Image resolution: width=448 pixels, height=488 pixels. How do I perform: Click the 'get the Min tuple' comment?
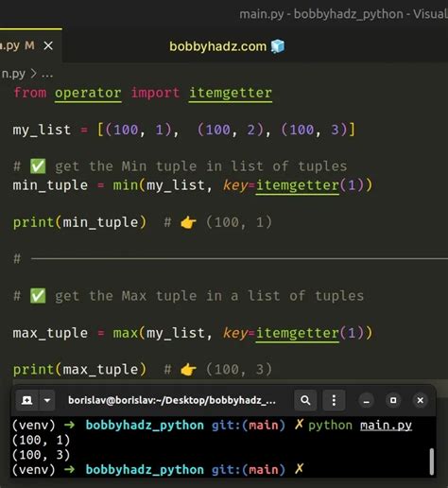point(180,166)
